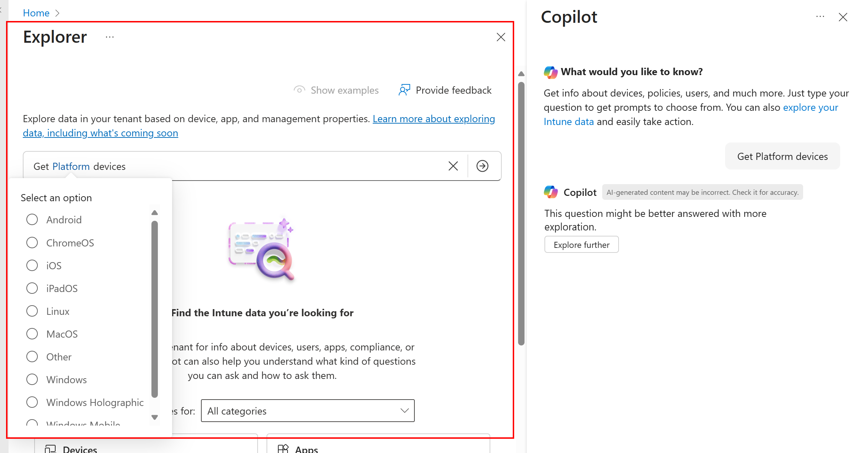Select the iPadOS radio option

32,288
